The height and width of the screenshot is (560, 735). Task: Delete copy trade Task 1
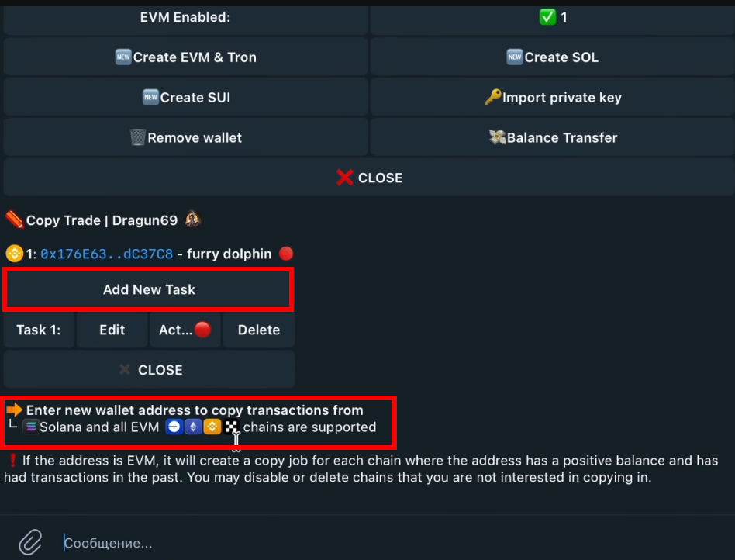[258, 330]
